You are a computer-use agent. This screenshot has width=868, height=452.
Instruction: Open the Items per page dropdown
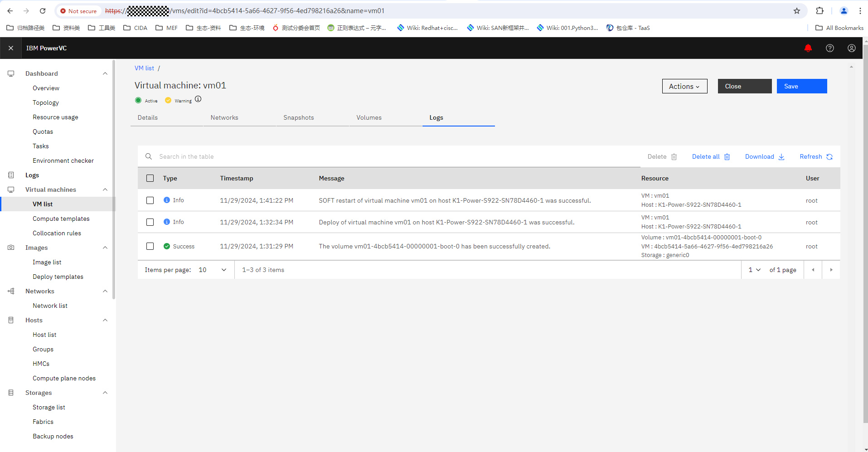(x=213, y=270)
